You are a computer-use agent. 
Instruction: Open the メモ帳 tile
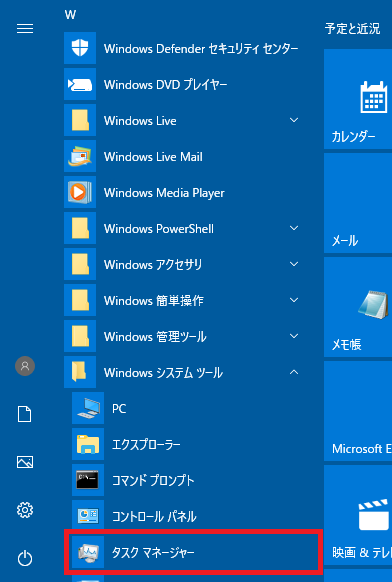click(358, 307)
